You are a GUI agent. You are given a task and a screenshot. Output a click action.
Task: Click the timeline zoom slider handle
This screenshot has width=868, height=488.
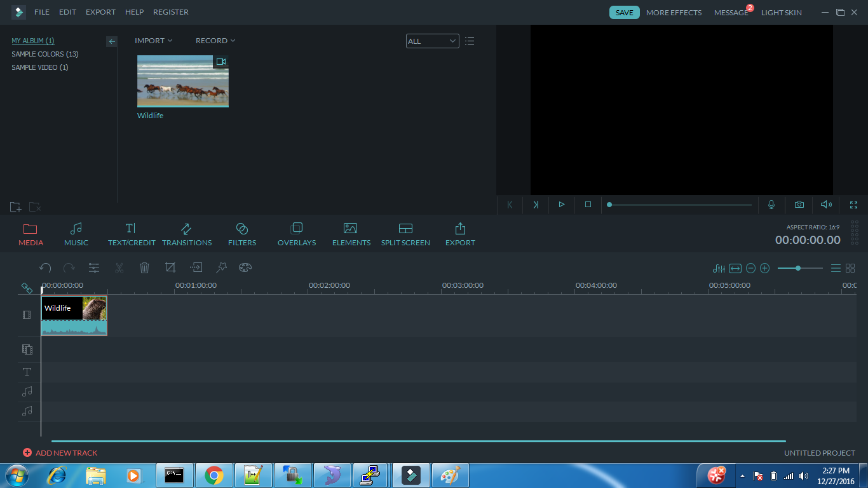[x=798, y=268]
